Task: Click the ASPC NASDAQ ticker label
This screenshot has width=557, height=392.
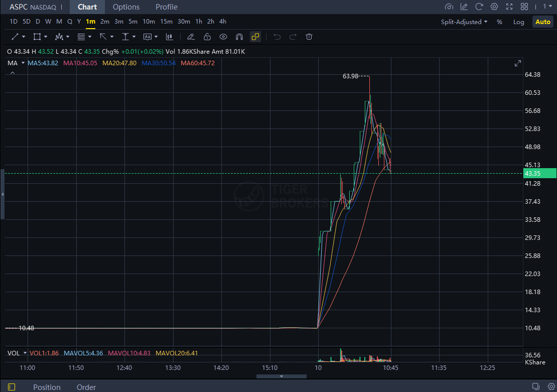Action: 33,7
